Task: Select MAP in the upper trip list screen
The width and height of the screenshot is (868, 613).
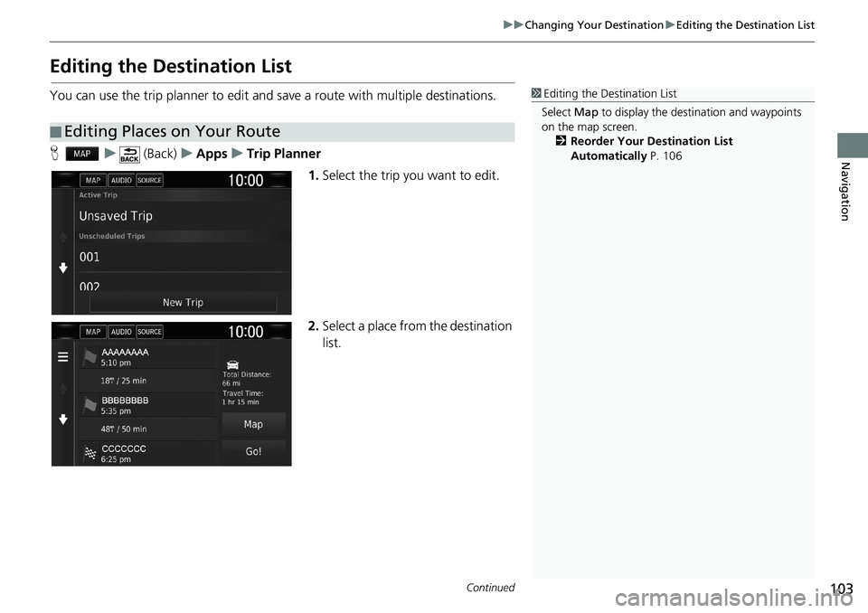Action: 93,180
